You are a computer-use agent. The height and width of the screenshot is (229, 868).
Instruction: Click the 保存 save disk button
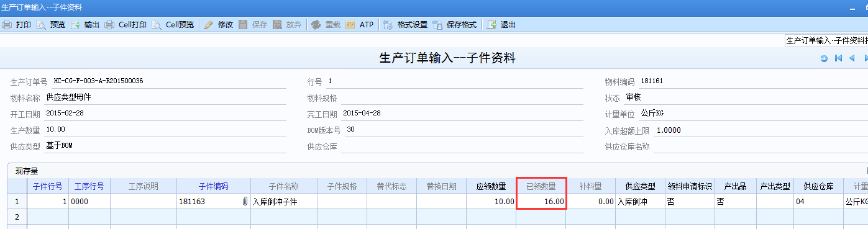coord(252,25)
